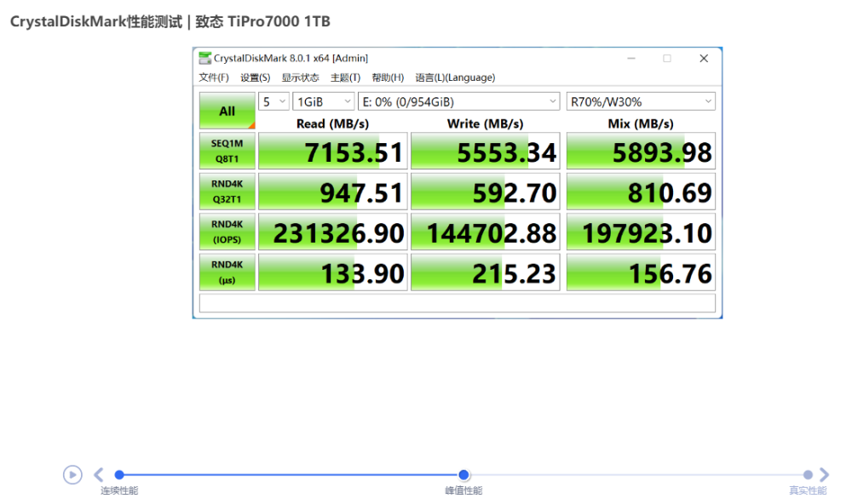Select the RND4K Q32T1 write value 592.70
852x504 pixels.
click(486, 192)
